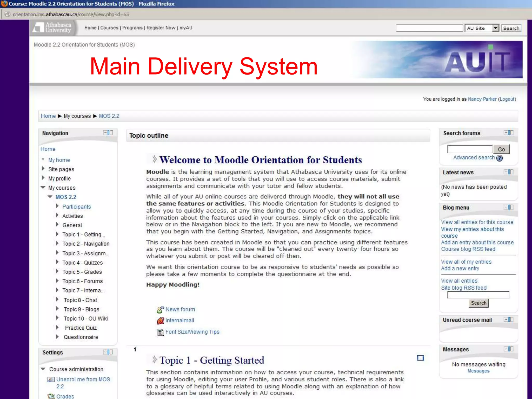Expand My profile in Navigation tree
This screenshot has height=399, width=532.
(43, 178)
